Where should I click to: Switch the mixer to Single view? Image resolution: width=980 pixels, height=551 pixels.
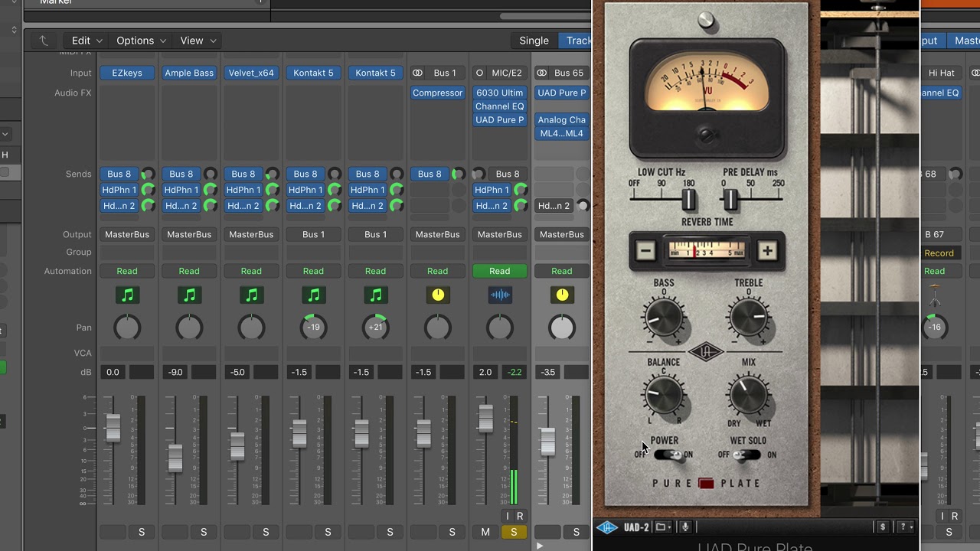click(534, 41)
